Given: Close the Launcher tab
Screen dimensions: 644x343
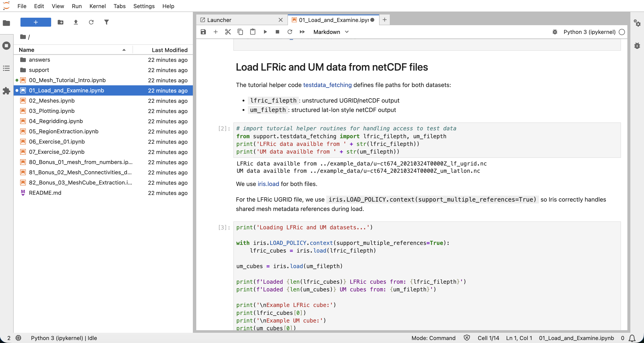Looking at the screenshot, I should (281, 20).
